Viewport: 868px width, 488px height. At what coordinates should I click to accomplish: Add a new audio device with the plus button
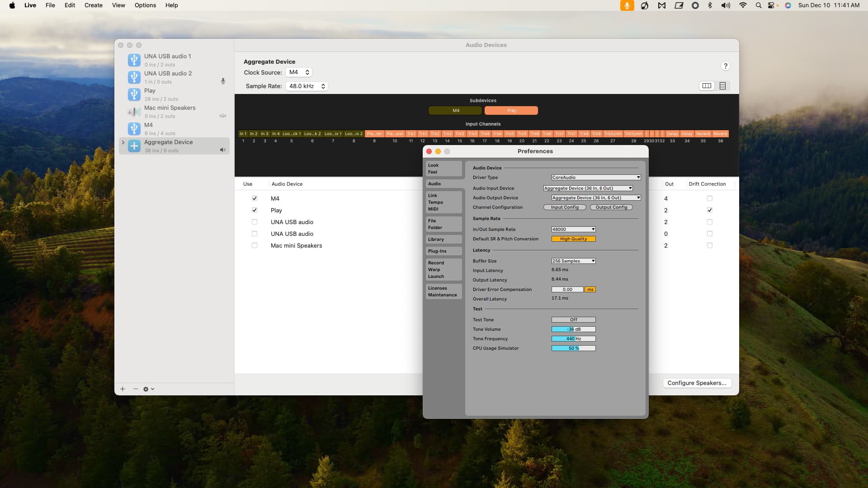point(123,389)
